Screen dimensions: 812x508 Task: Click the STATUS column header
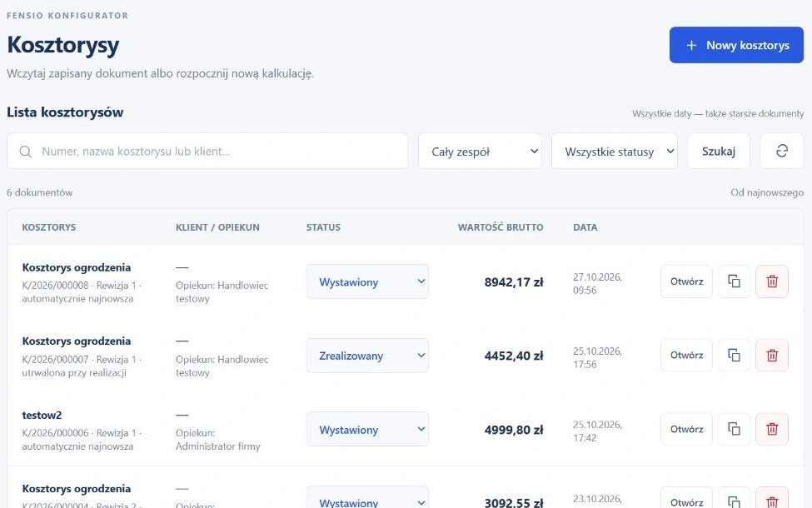(x=323, y=227)
